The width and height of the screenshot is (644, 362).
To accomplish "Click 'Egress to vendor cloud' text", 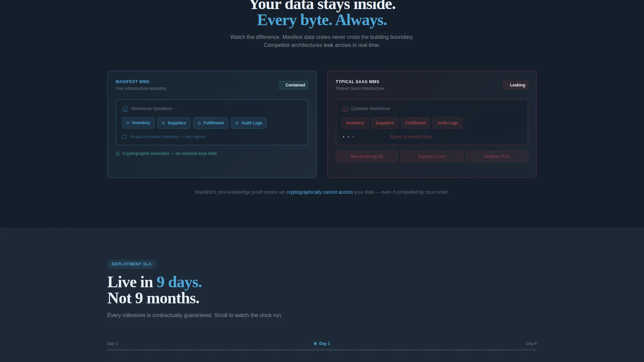I will coord(411,137).
